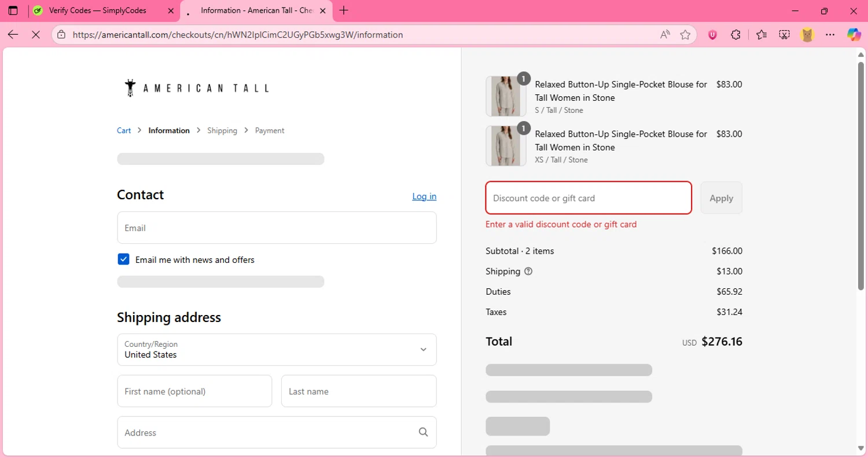Click the Subtotal · 2 items label
Image resolution: width=868 pixels, height=458 pixels.
(520, 251)
